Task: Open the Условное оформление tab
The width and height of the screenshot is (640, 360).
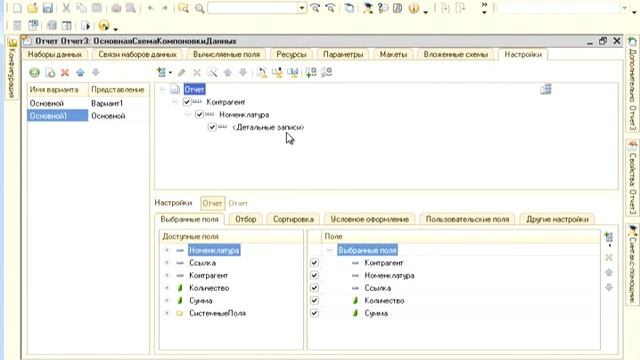Action: tap(369, 219)
